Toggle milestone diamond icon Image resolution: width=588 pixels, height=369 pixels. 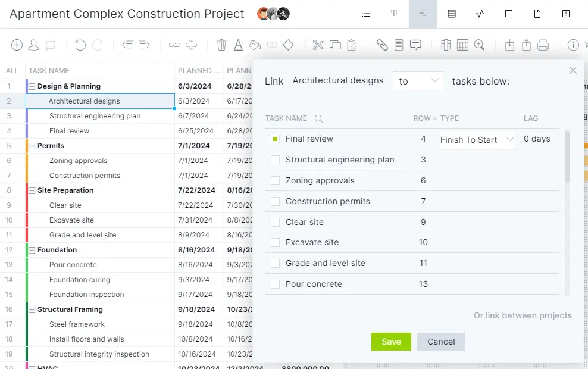click(288, 45)
